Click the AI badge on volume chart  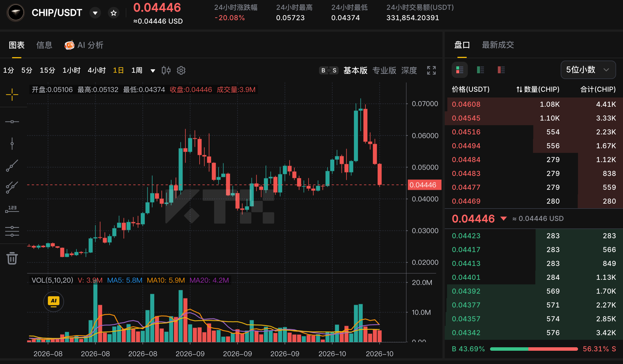coord(54,301)
